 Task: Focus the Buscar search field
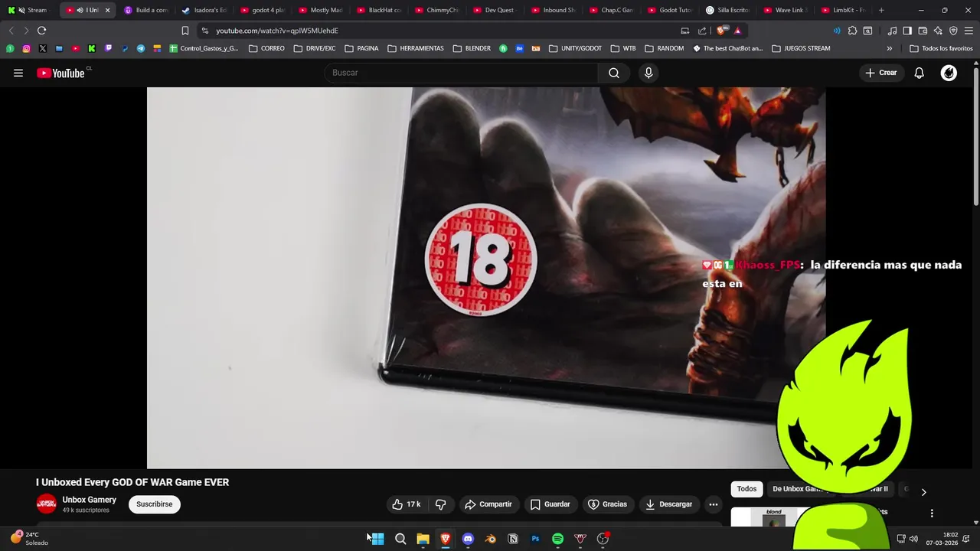[x=461, y=73]
